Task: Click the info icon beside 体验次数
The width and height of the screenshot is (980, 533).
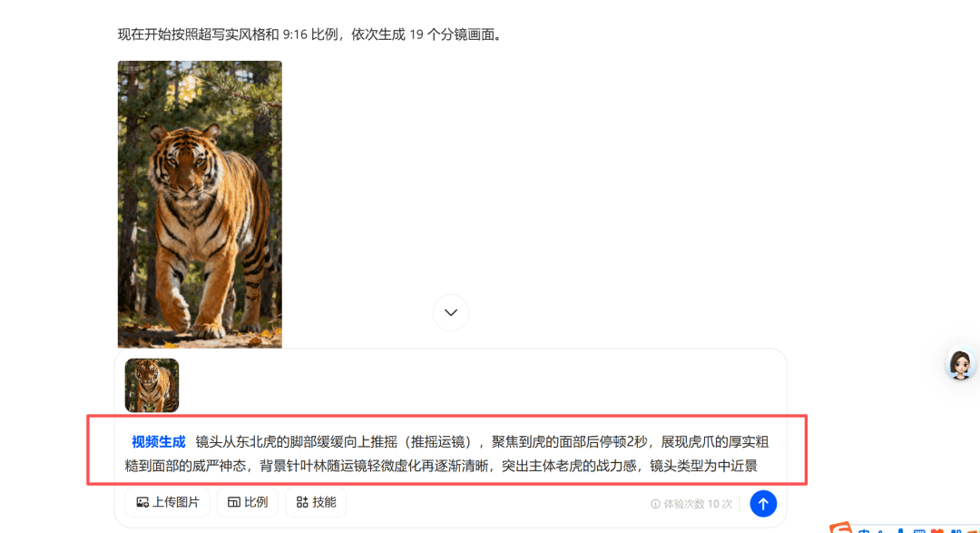Action: tap(655, 504)
